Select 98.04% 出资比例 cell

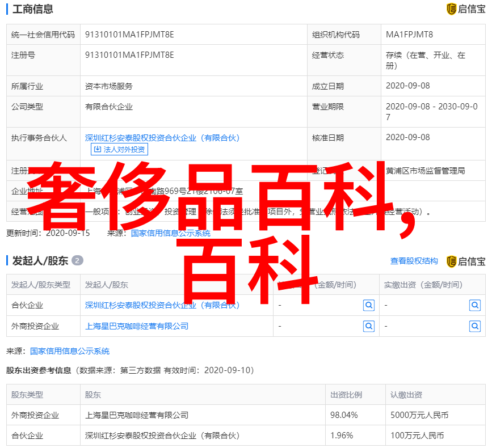(x=344, y=415)
